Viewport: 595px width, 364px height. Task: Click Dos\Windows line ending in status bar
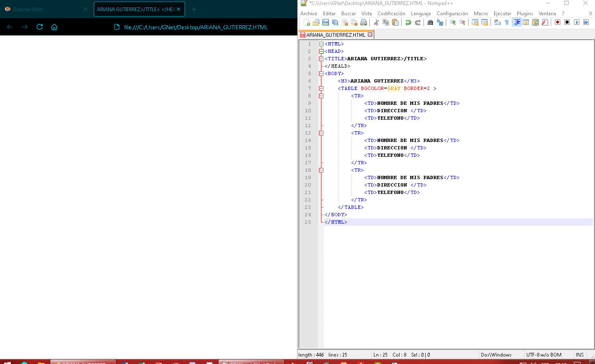click(x=496, y=355)
